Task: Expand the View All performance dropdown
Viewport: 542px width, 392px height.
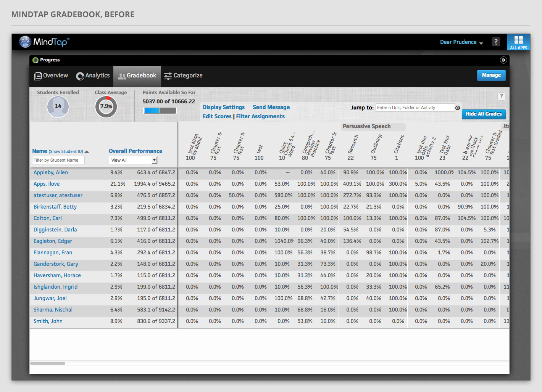Action: point(133,160)
